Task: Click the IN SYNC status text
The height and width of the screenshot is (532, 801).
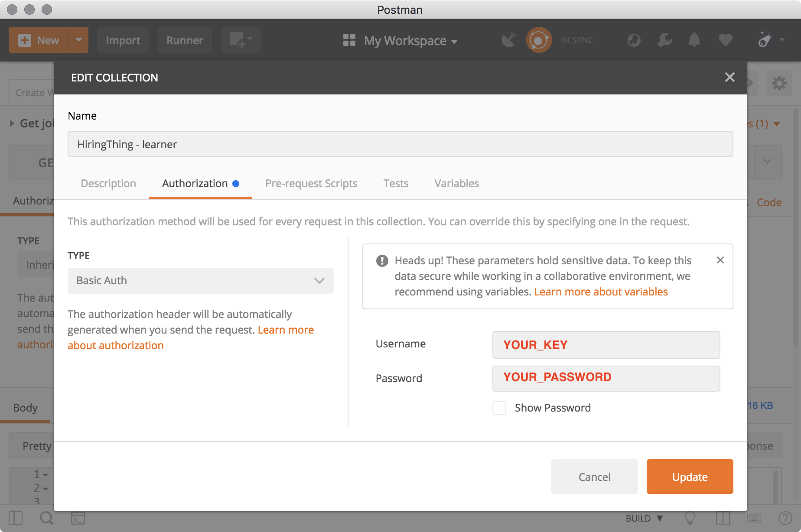Action: point(577,40)
